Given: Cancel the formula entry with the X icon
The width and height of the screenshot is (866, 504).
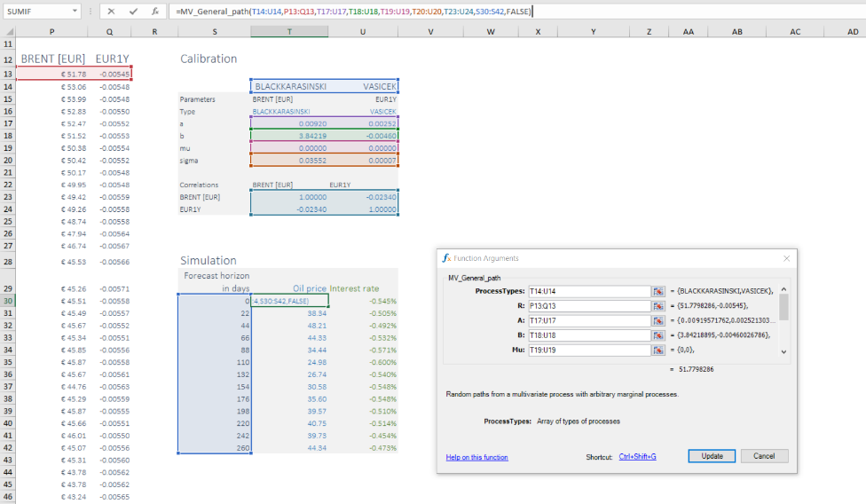Looking at the screenshot, I should click(111, 11).
